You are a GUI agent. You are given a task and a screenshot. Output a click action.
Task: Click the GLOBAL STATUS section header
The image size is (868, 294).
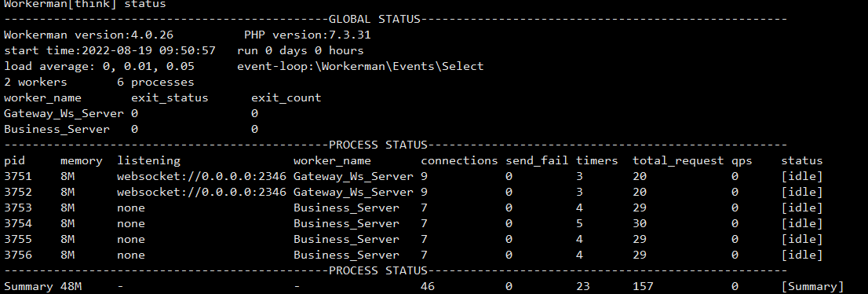(375, 20)
